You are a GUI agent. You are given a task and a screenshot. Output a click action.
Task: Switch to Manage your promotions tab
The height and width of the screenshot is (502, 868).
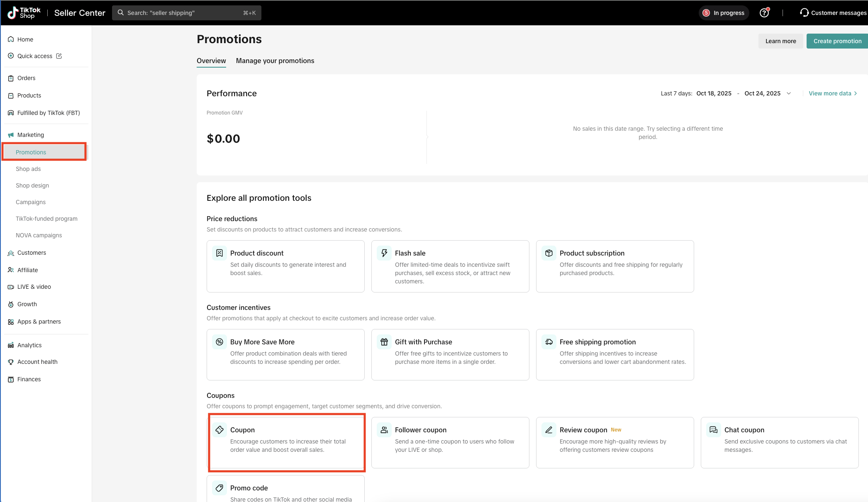[275, 61]
